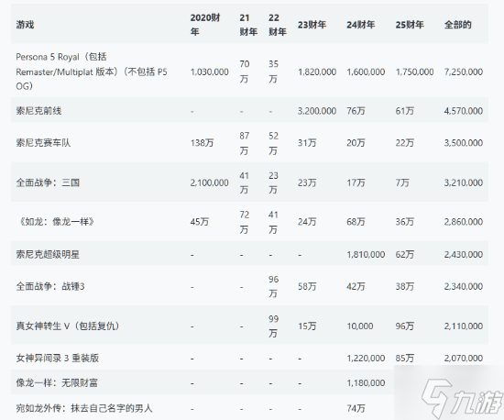Click 41万 in the 全面战争：三国 row
This screenshot has height=420, width=504.
click(245, 182)
